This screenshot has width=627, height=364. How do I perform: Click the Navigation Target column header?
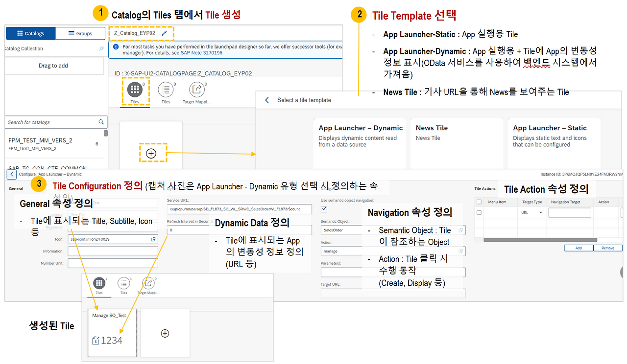(x=566, y=202)
